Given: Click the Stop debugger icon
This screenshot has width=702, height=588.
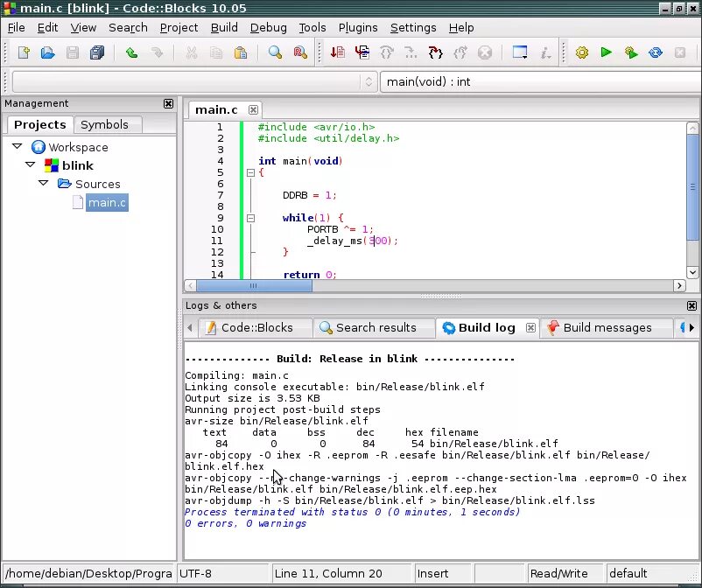Looking at the screenshot, I should click(484, 52).
